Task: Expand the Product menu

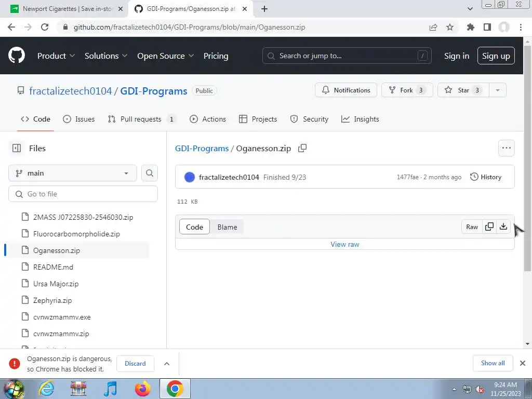Action: (56, 56)
